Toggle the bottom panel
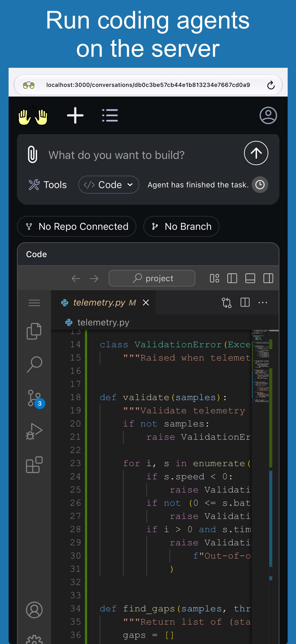Screen dimensions: 296x644 tap(250, 278)
